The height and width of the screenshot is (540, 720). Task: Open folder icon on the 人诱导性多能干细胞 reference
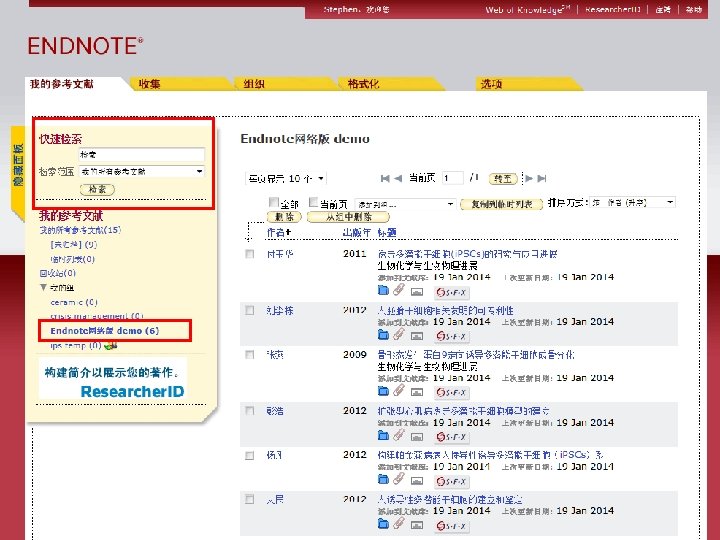click(x=383, y=523)
